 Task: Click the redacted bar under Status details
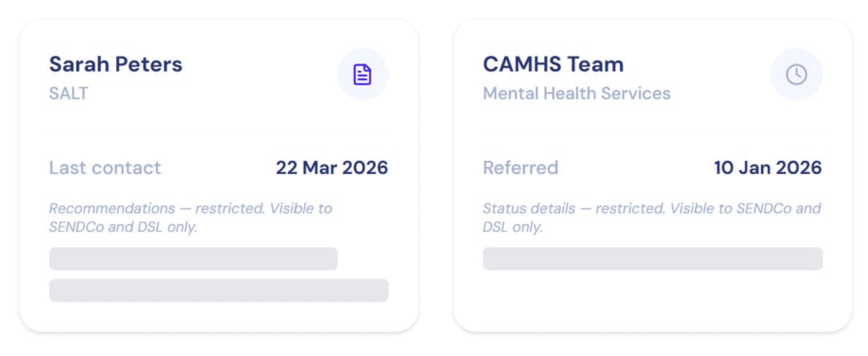[653, 259]
